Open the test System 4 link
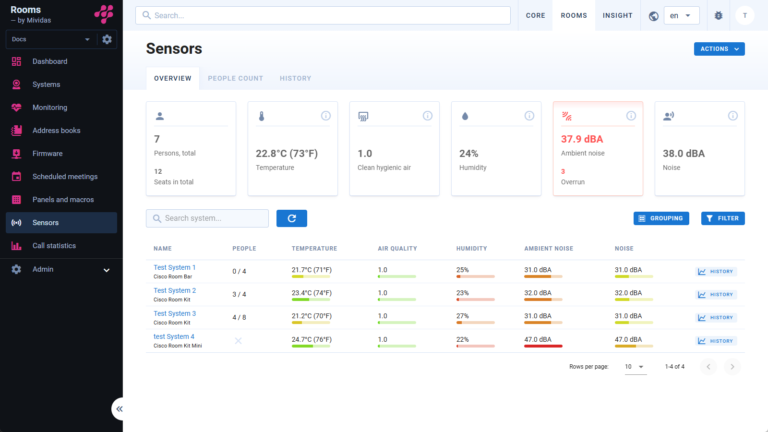Image resolution: width=768 pixels, height=432 pixels. 174,336
